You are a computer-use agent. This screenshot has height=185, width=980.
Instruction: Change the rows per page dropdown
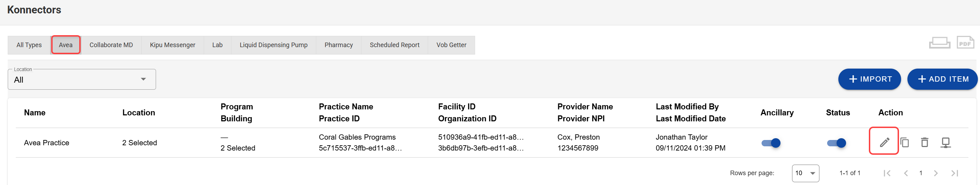(x=805, y=173)
